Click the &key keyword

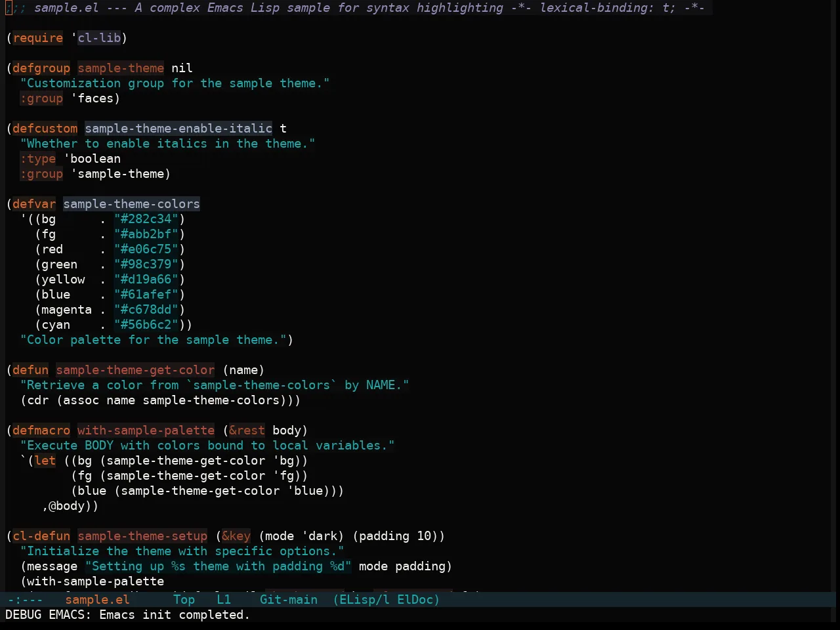pyautogui.click(x=236, y=536)
